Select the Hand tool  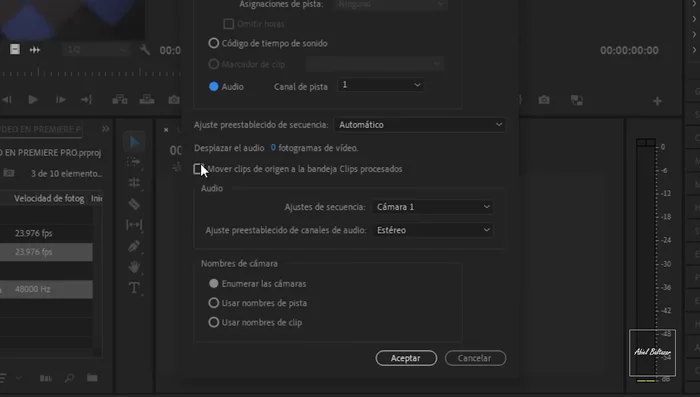point(134,267)
